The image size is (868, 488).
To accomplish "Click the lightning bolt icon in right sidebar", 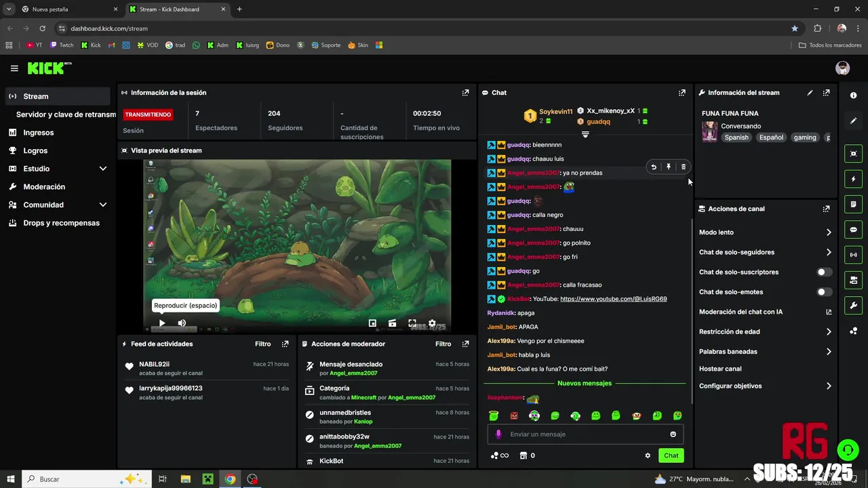I will click(x=853, y=179).
